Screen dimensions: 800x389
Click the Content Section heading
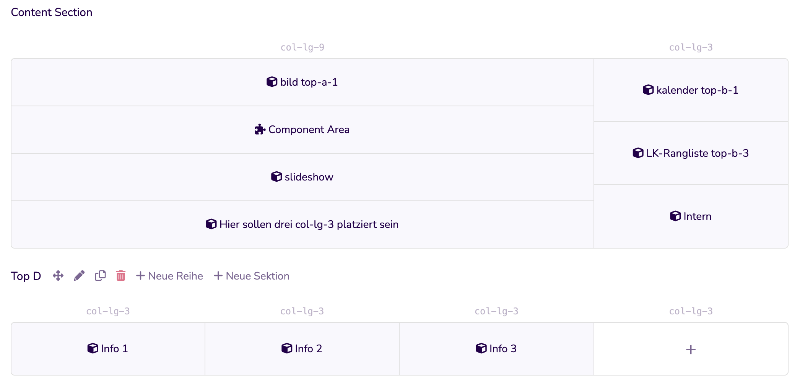(x=52, y=12)
